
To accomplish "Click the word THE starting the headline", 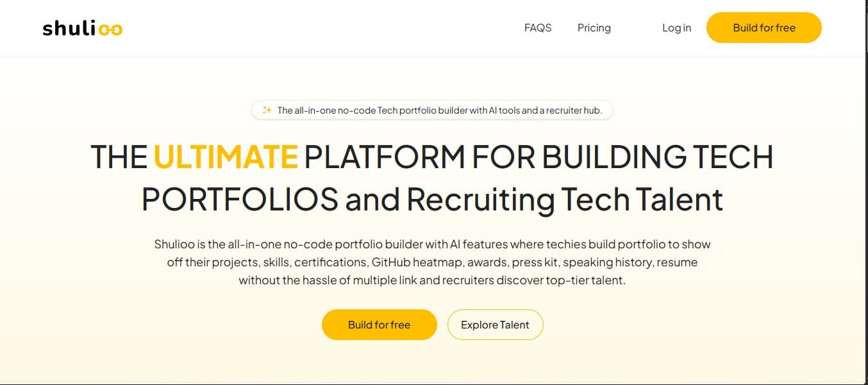I will coord(119,157).
